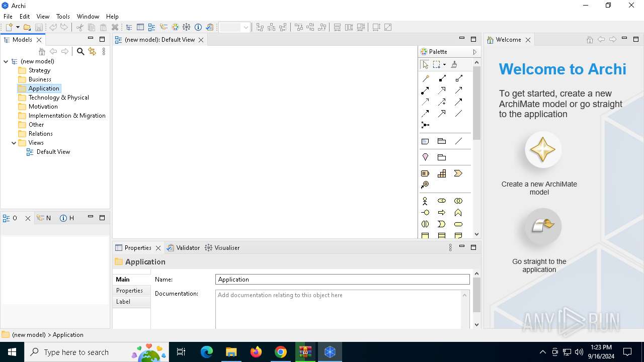Screen dimensions: 644x362
Task: Select the Magic Connector tool in palette
Action: [425, 78]
